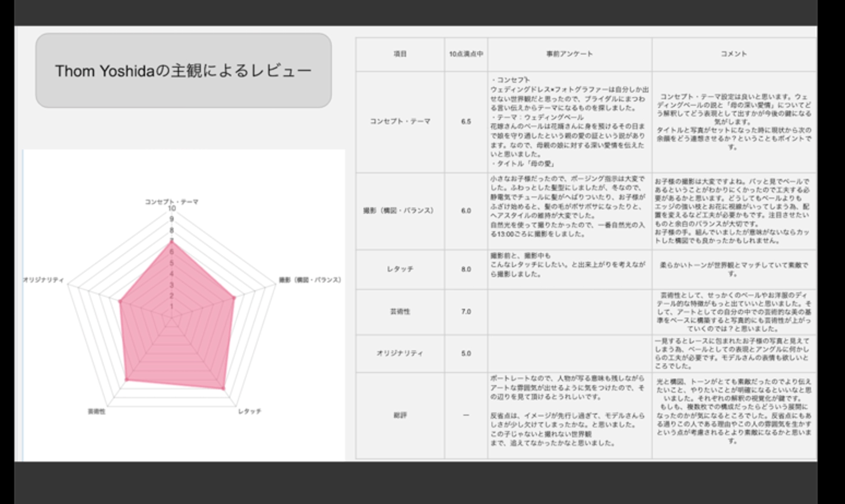Click the コンセプト・テーマ row comment cell

(734, 121)
